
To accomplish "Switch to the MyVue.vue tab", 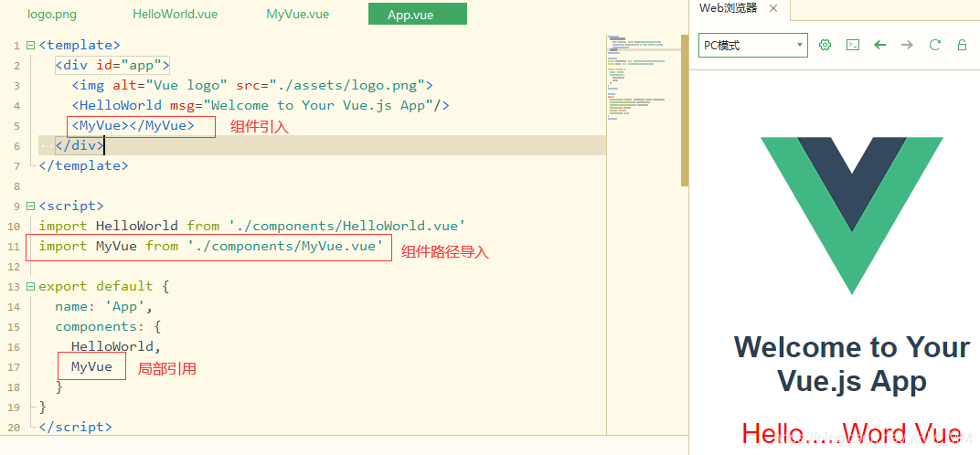I will point(297,15).
